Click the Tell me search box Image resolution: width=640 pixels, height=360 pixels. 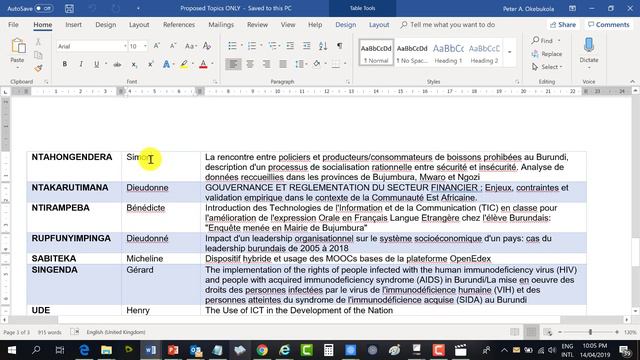click(x=447, y=24)
